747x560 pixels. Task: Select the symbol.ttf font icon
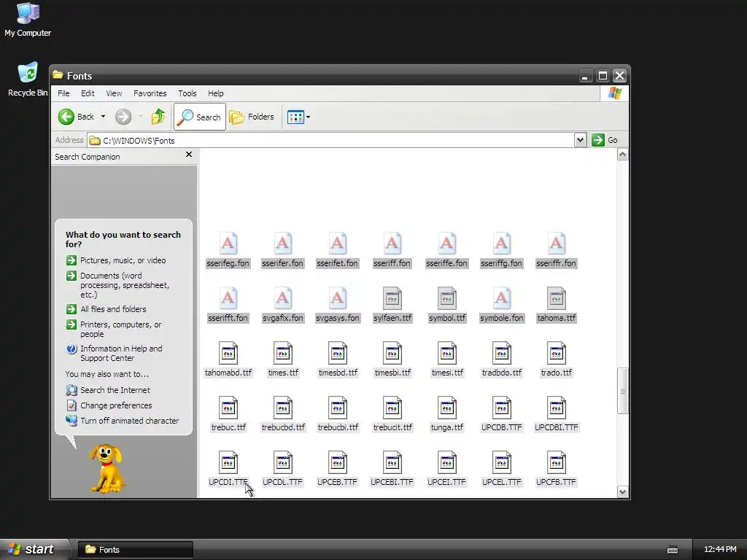pos(447,298)
